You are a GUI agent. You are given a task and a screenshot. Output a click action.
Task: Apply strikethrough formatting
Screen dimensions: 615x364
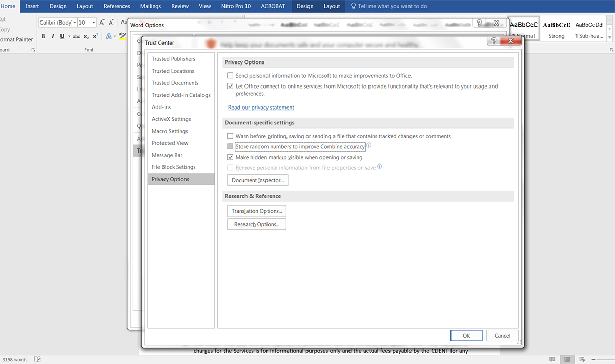click(76, 36)
